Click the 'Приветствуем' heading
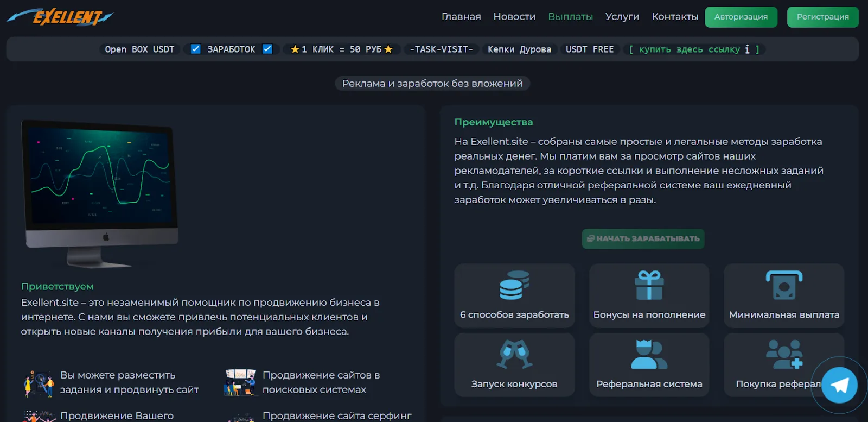 tap(57, 286)
